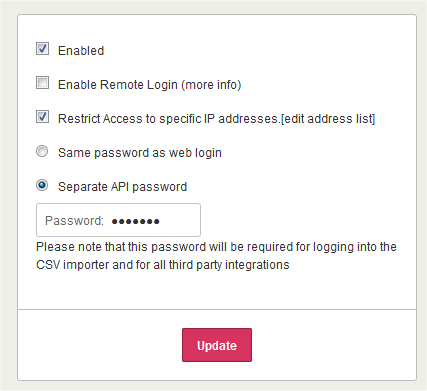The width and height of the screenshot is (427, 391).
Task: Uncheck the Restrict Access to IP addresses checkbox
Action: (x=42, y=117)
